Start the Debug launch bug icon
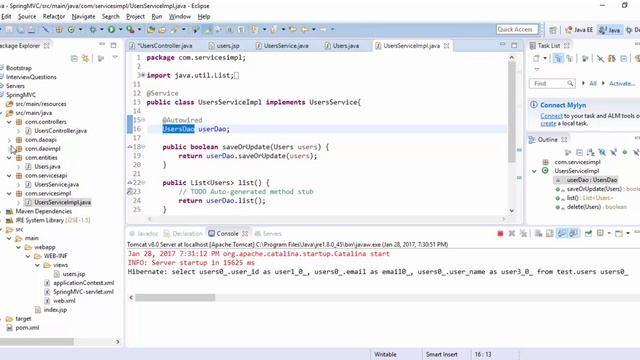The width and height of the screenshot is (640, 360). (x=93, y=29)
